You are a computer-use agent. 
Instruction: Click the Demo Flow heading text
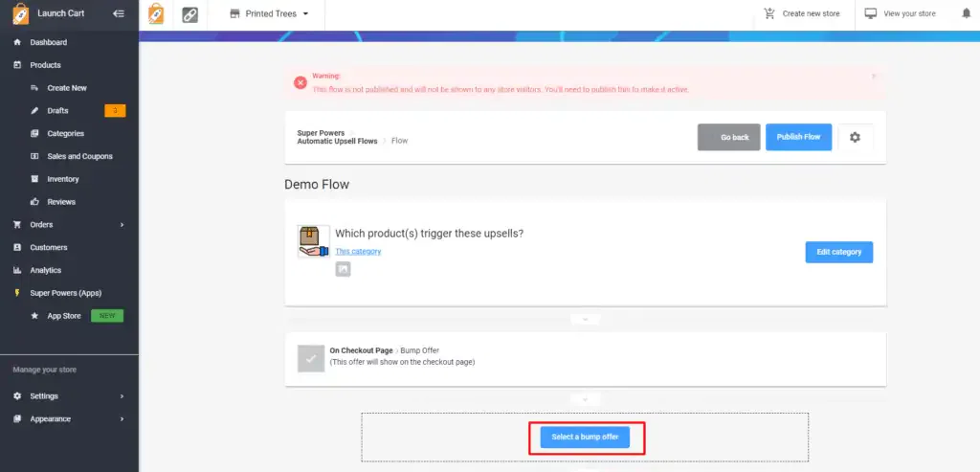317,185
